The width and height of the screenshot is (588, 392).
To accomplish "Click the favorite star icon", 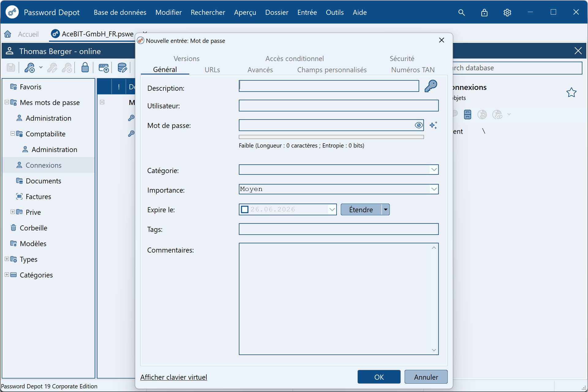I will click(x=571, y=92).
